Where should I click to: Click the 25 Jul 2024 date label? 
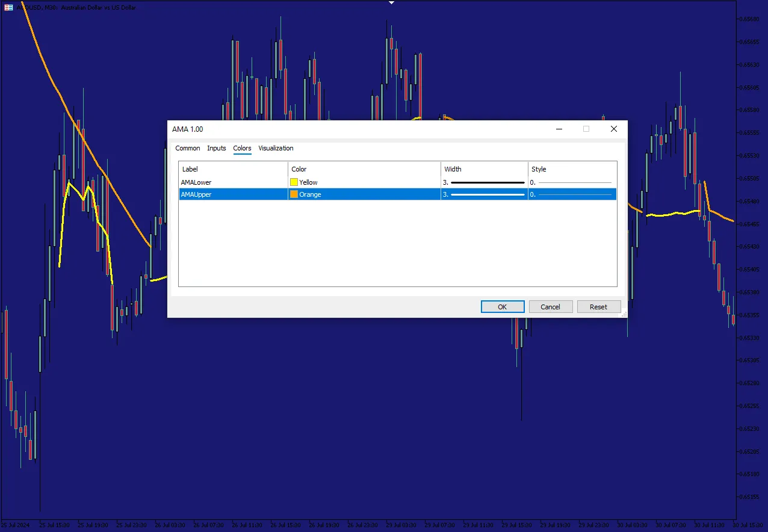point(16,525)
